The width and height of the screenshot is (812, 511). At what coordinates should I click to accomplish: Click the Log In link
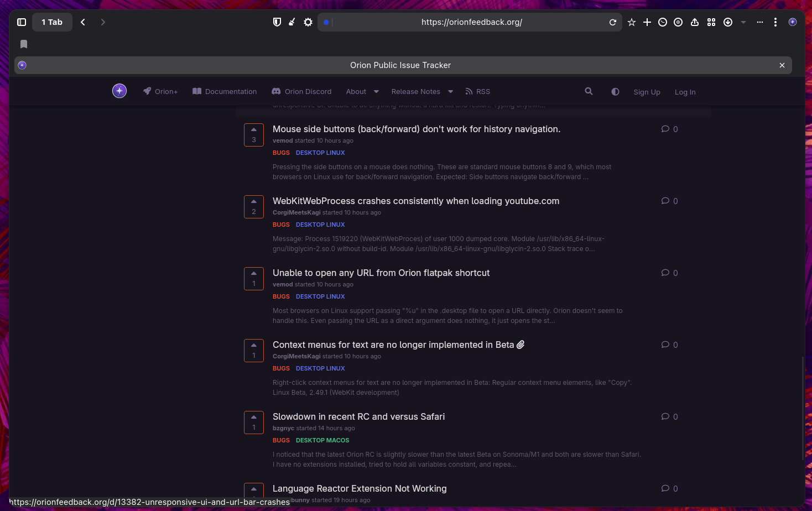(x=685, y=92)
